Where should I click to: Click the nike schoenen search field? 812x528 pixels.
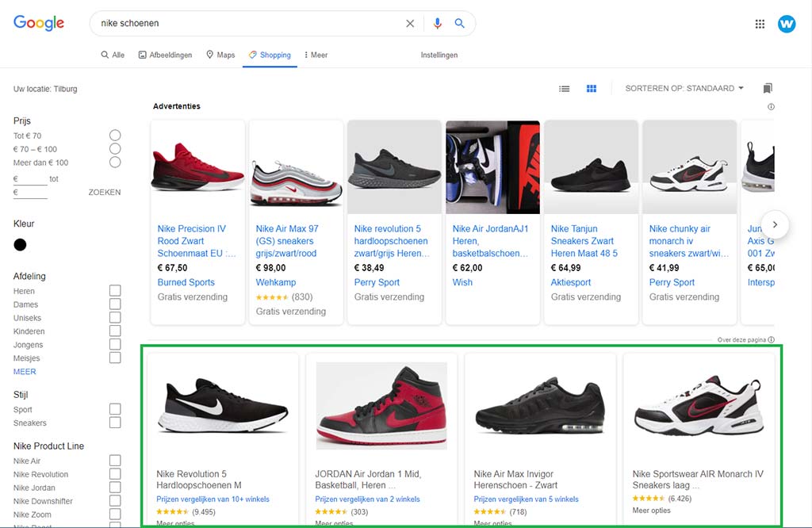[x=248, y=23]
